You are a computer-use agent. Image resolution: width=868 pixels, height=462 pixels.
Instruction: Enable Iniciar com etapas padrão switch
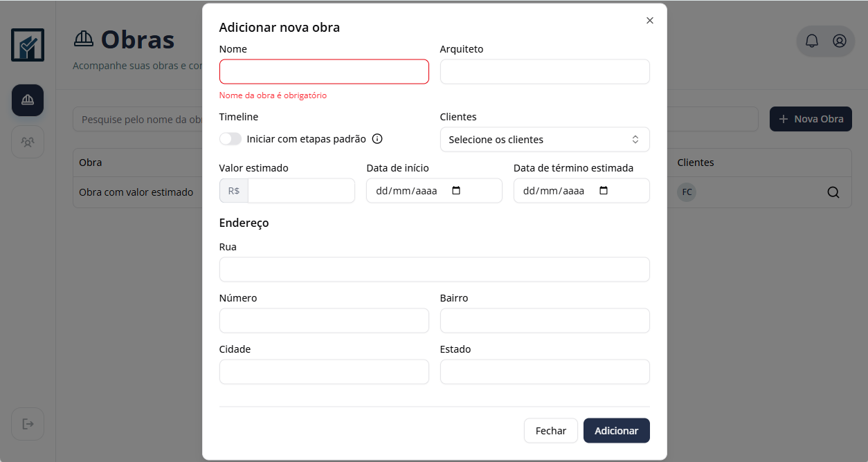(230, 139)
